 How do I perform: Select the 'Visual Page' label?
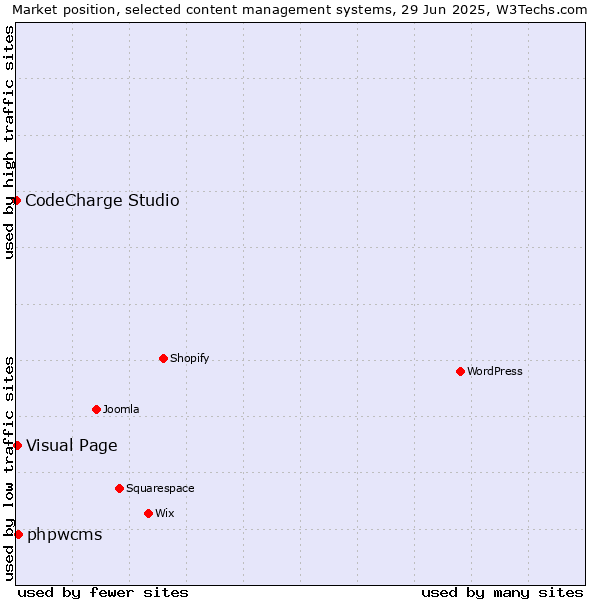(72, 446)
